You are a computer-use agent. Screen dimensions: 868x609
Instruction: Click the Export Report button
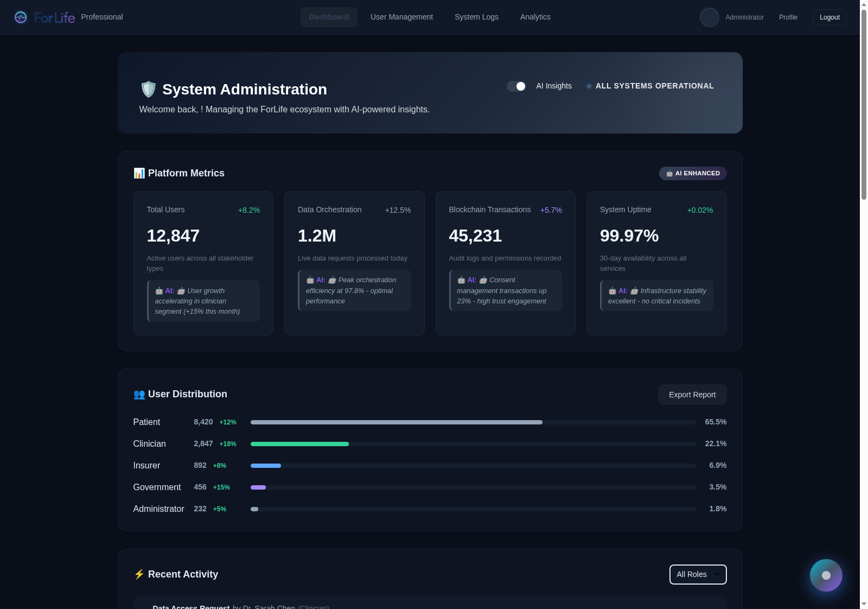pyautogui.click(x=692, y=395)
